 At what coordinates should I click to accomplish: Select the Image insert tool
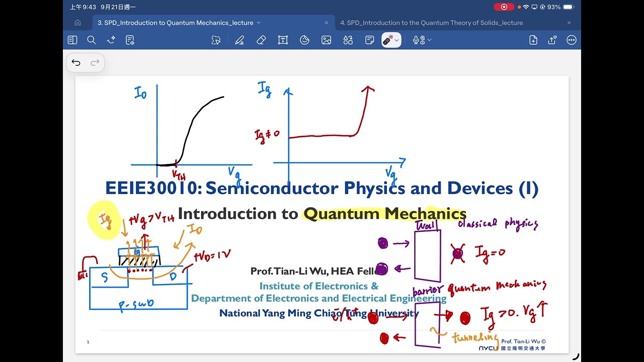tap(326, 40)
